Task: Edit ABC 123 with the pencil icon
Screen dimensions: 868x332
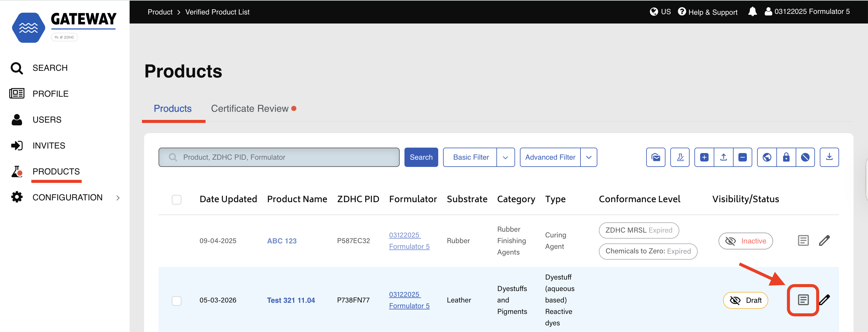Action: click(825, 240)
